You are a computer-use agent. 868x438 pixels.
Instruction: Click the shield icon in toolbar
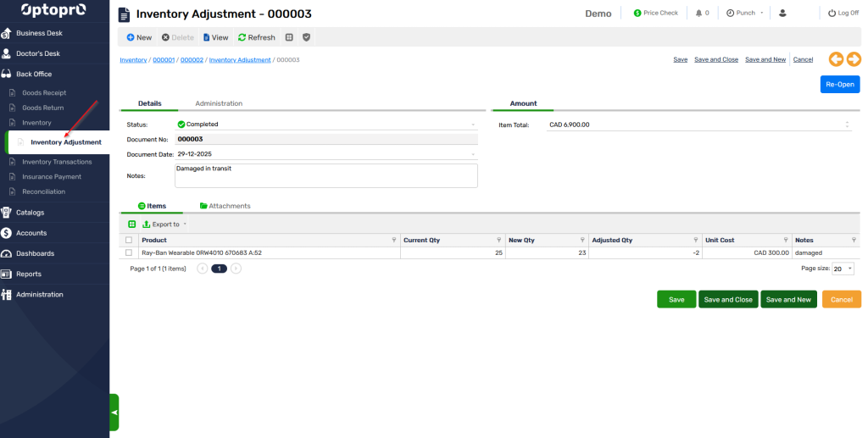click(306, 37)
